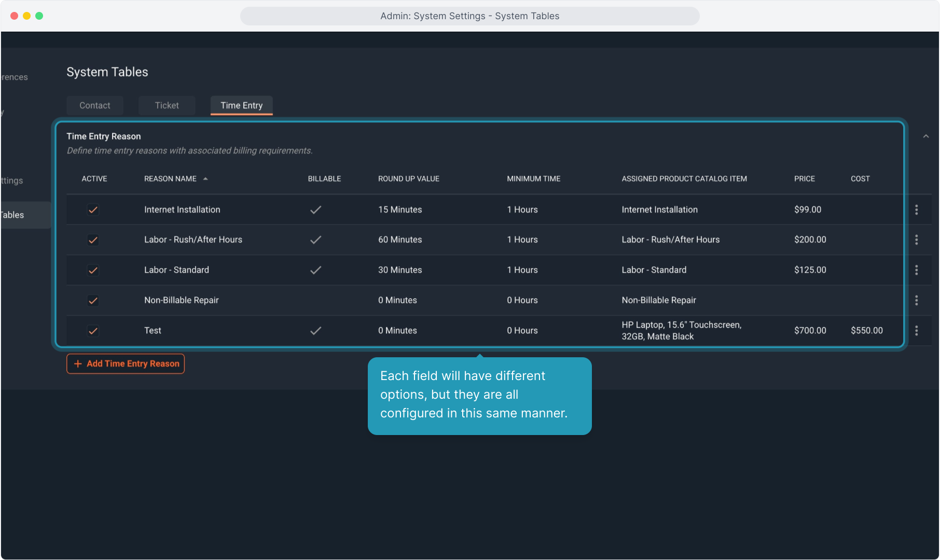Image resolution: width=940 pixels, height=560 pixels.
Task: Switch to the Ticket tab
Action: click(x=167, y=105)
